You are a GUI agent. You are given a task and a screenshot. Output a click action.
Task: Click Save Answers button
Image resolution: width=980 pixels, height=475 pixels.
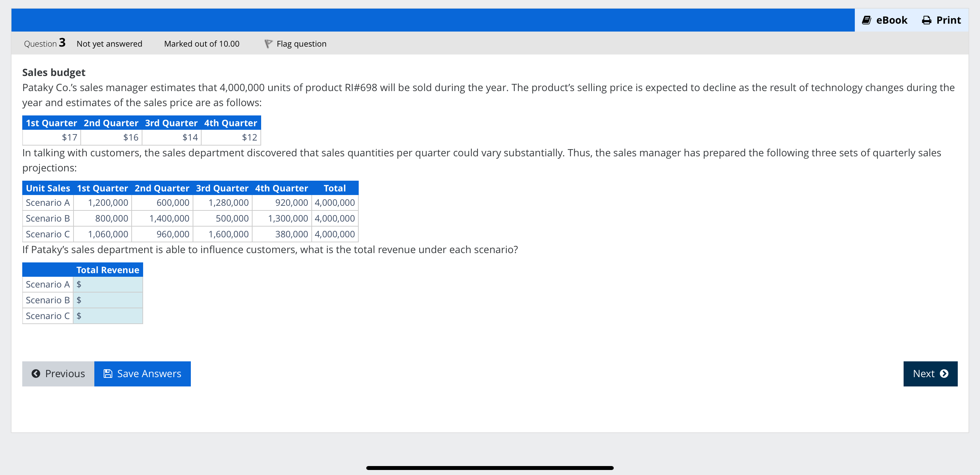pos(142,374)
